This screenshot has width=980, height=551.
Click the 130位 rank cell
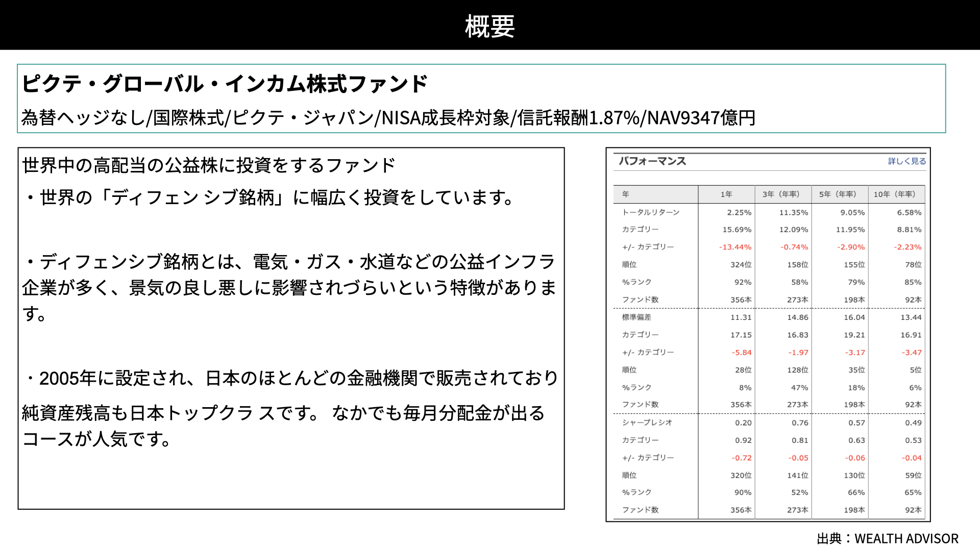click(854, 475)
